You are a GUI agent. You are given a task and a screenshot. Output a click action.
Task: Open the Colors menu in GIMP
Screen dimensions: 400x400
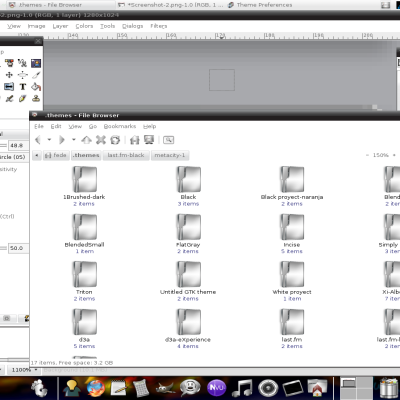[x=84, y=26]
